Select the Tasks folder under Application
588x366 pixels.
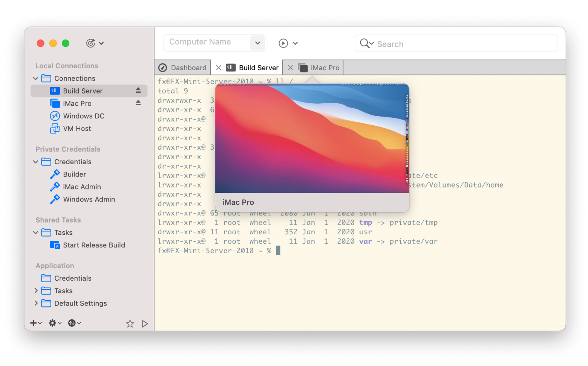[x=63, y=291]
